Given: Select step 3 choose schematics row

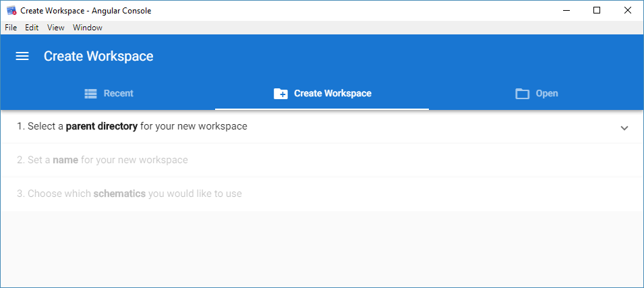Looking at the screenshot, I should (x=322, y=194).
